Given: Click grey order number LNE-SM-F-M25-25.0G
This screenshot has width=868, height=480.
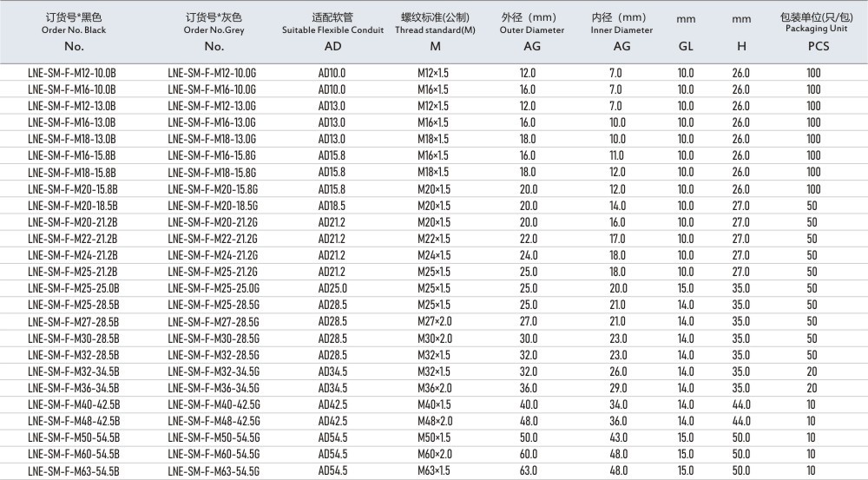Looking at the screenshot, I should (214, 288).
